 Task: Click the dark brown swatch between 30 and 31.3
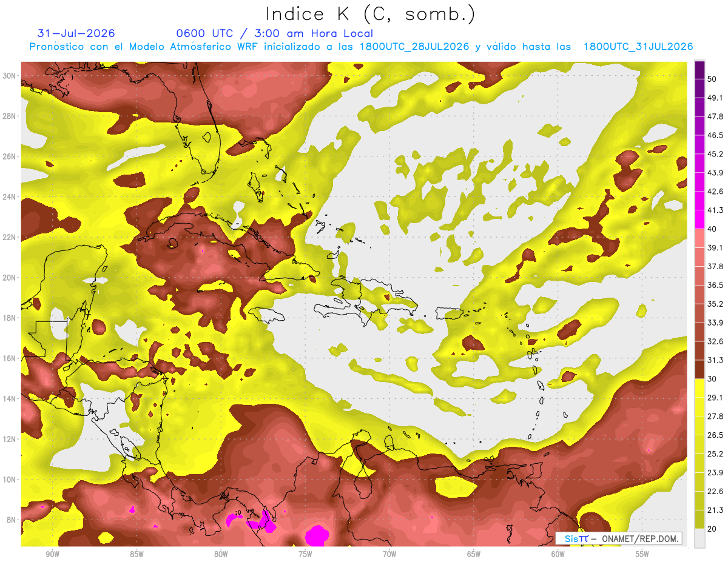699,370
